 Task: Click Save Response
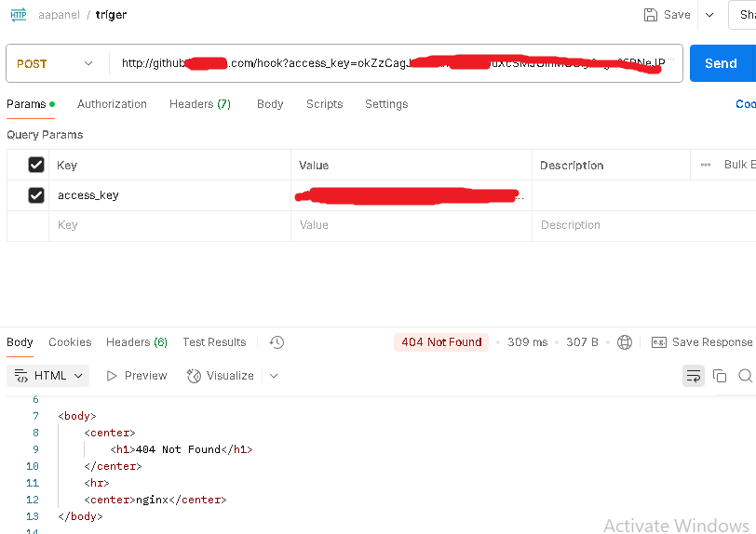[x=702, y=342]
